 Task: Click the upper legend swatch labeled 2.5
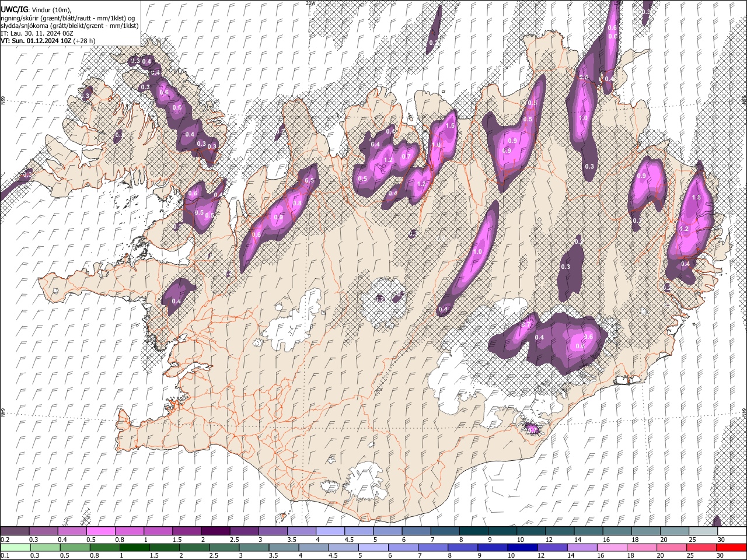[244, 531]
